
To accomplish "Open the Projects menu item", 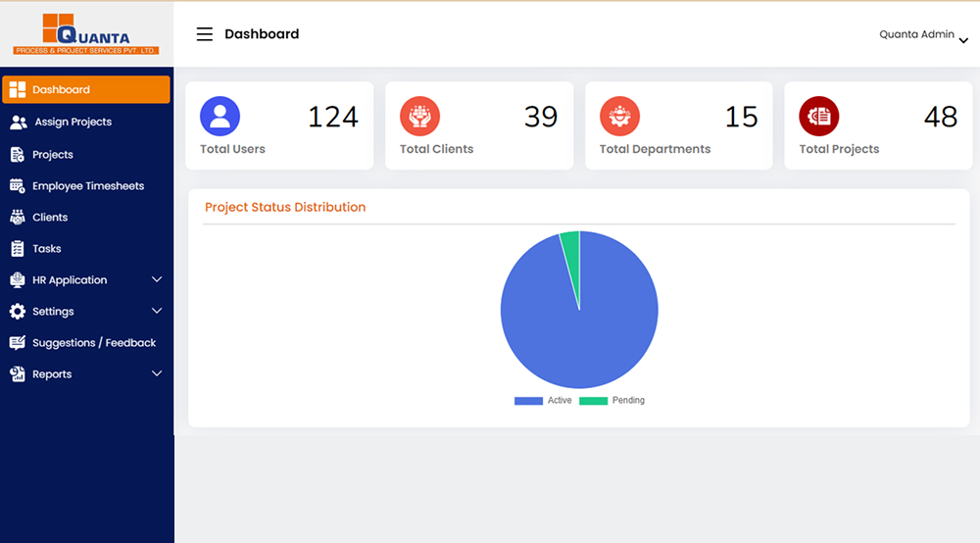I will coord(53,154).
